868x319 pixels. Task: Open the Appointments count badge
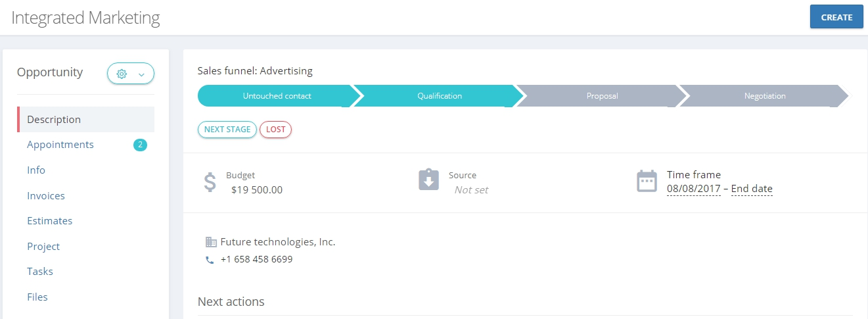(140, 145)
